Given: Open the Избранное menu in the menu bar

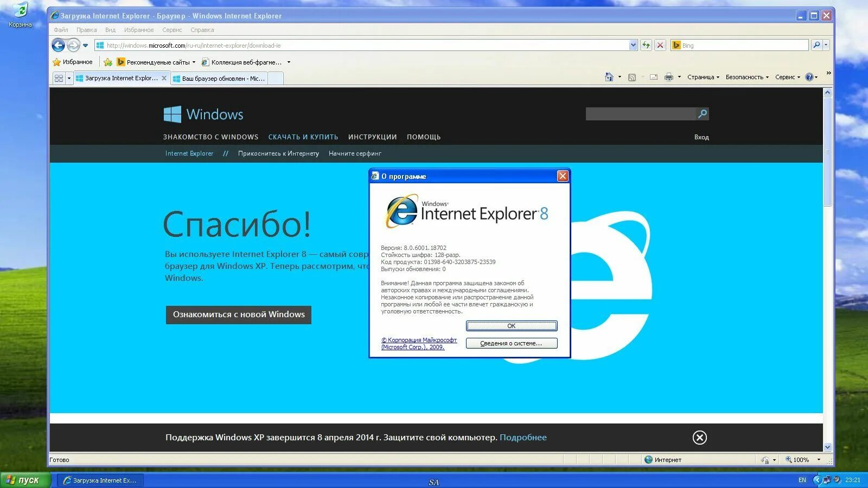Looking at the screenshot, I should (x=139, y=30).
